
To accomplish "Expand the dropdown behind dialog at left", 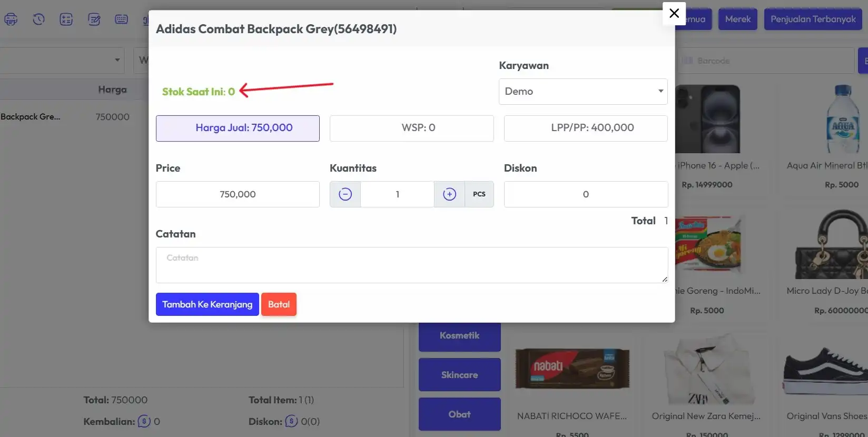I will click(62, 60).
